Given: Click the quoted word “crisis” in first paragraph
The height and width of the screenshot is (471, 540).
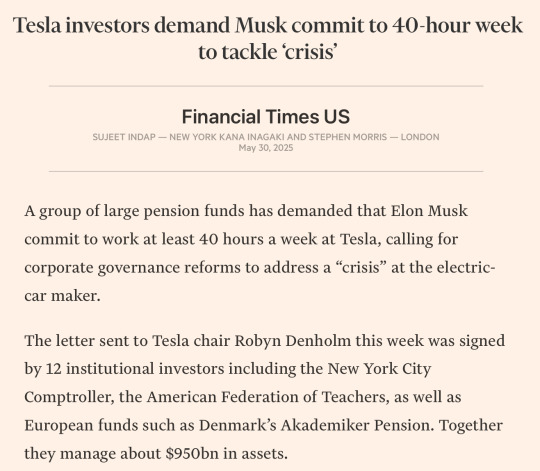Looking at the screenshot, I should coord(361,267).
